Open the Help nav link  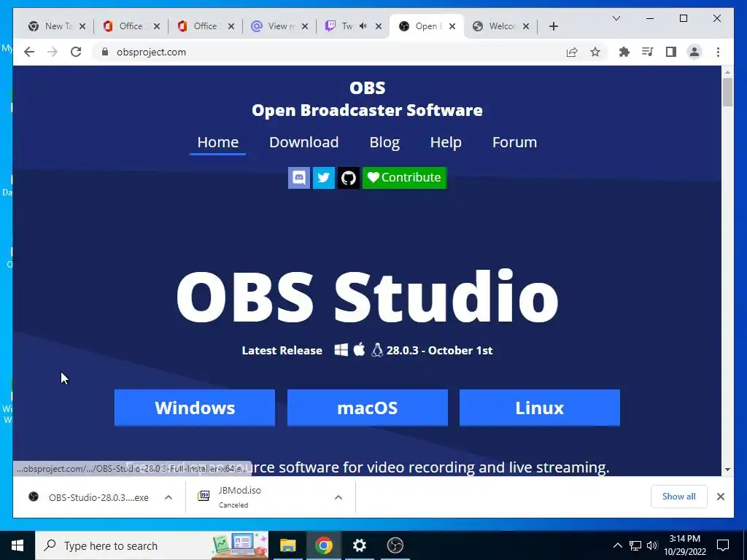446,142
